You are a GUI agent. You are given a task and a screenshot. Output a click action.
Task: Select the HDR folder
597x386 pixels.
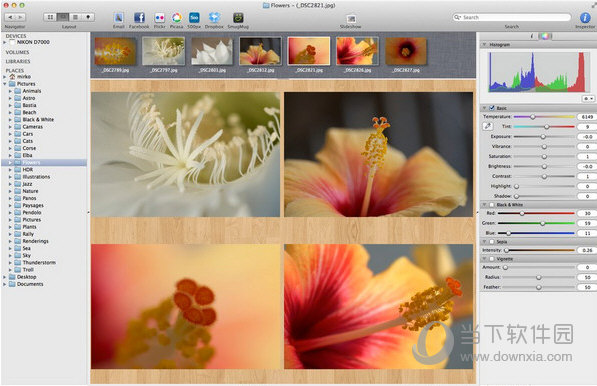tap(27, 170)
